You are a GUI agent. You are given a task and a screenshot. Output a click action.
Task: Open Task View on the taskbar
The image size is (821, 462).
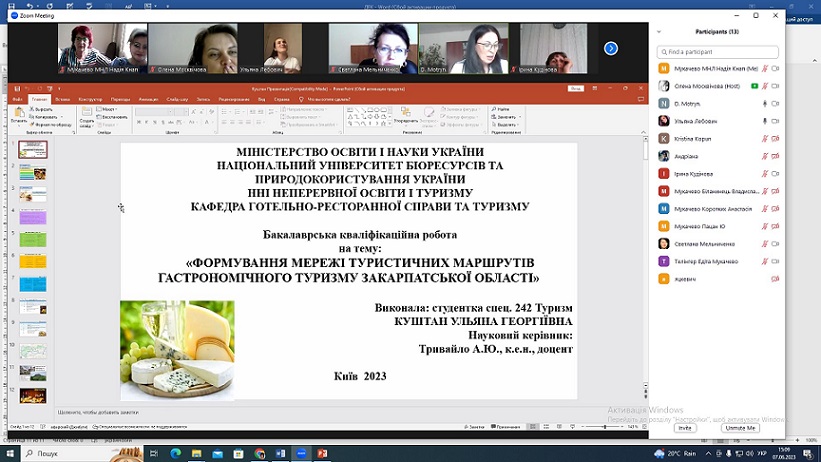click(x=154, y=453)
